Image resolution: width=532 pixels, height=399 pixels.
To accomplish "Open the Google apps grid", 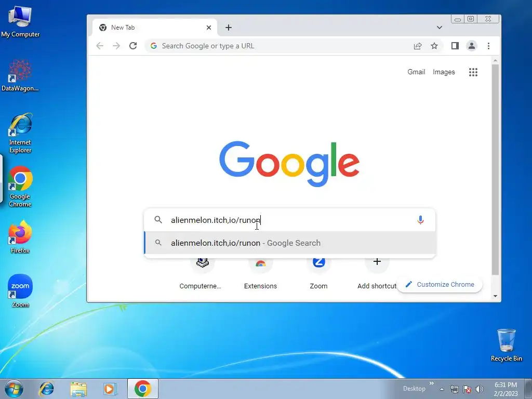I will pos(473,72).
